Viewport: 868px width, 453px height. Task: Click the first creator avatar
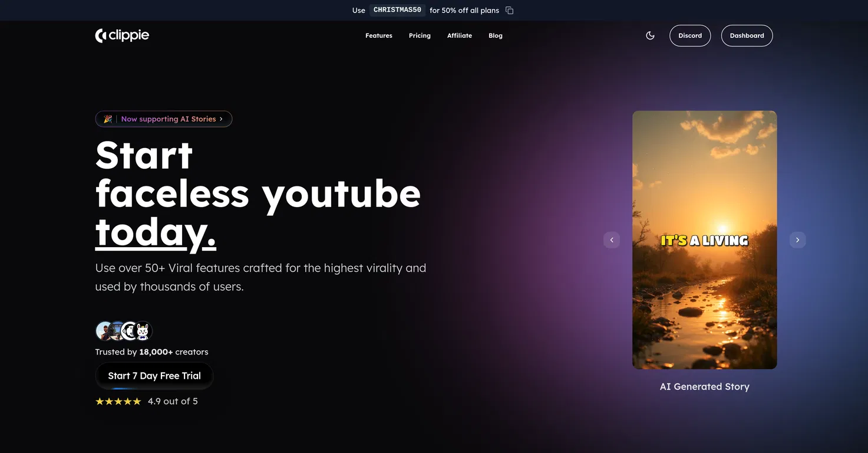104,331
